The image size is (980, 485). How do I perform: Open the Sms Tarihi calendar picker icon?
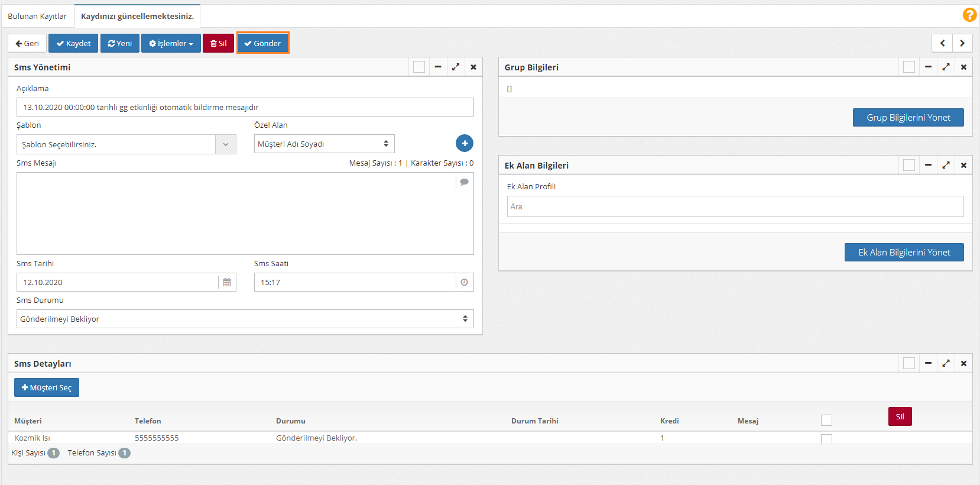pyautogui.click(x=227, y=282)
